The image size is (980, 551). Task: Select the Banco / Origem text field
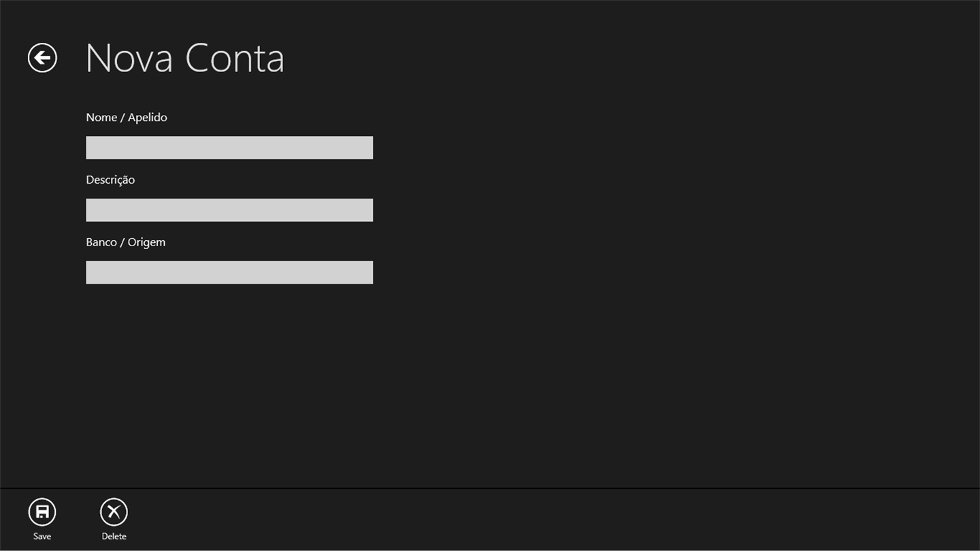point(229,273)
